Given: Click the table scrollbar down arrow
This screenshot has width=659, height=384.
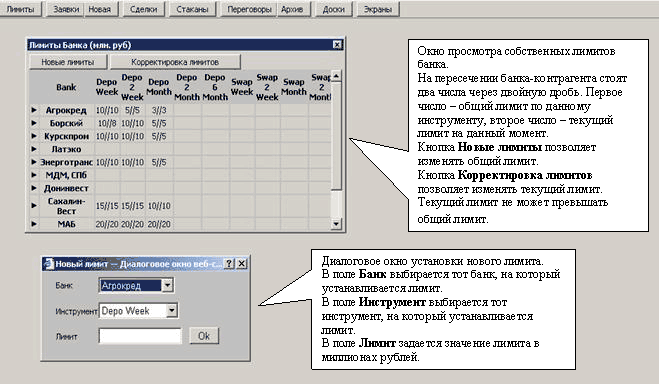Looking at the screenshot, I should (x=336, y=224).
